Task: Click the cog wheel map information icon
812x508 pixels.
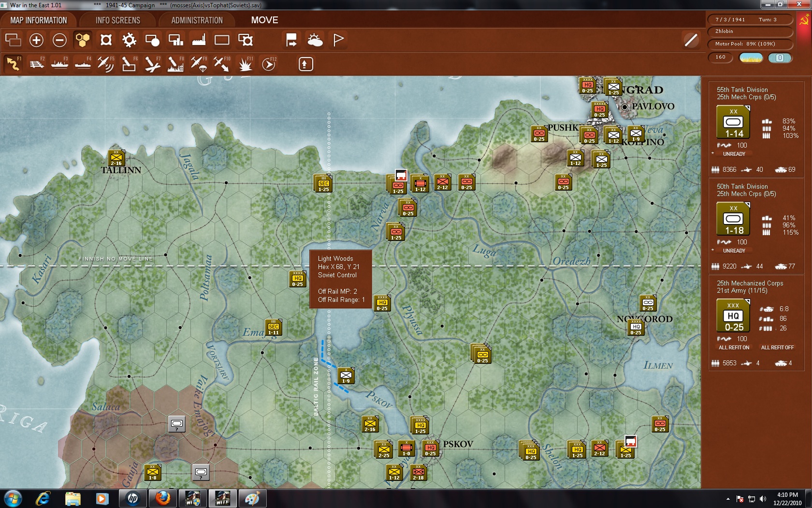Action: tap(129, 40)
